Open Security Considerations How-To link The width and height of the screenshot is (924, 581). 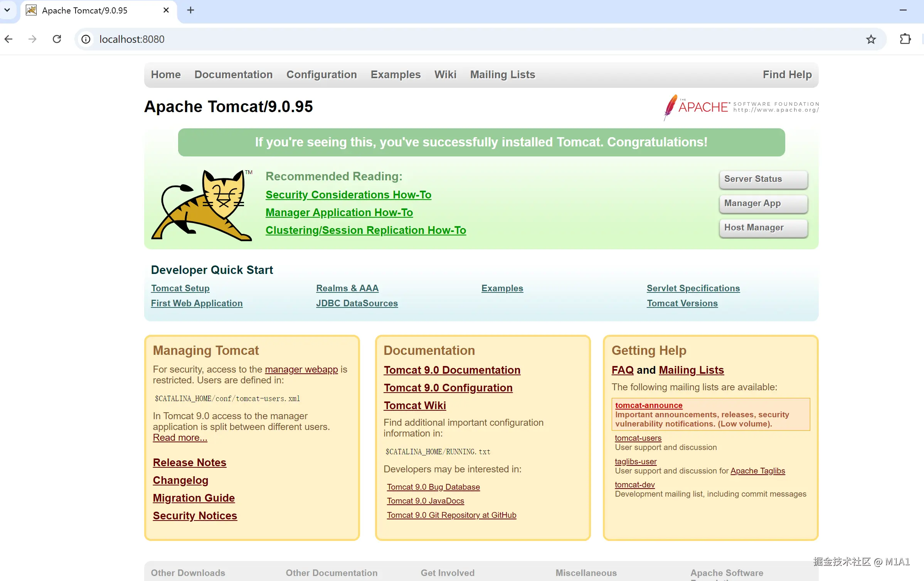click(348, 195)
